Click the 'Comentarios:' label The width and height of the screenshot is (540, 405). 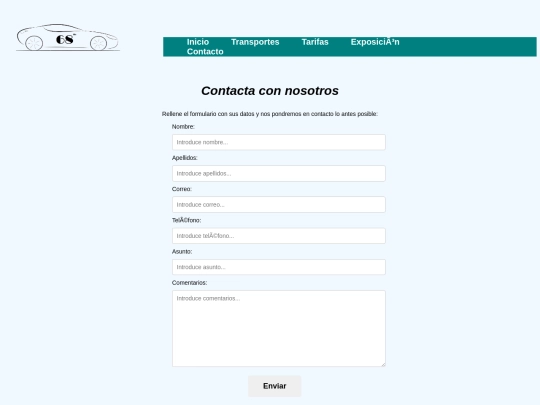[189, 283]
